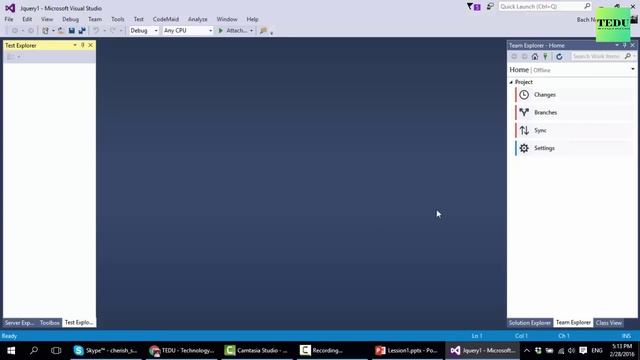Switch to Camtasia Studio in the taskbar
This screenshot has height=360, width=640.
[257, 350]
